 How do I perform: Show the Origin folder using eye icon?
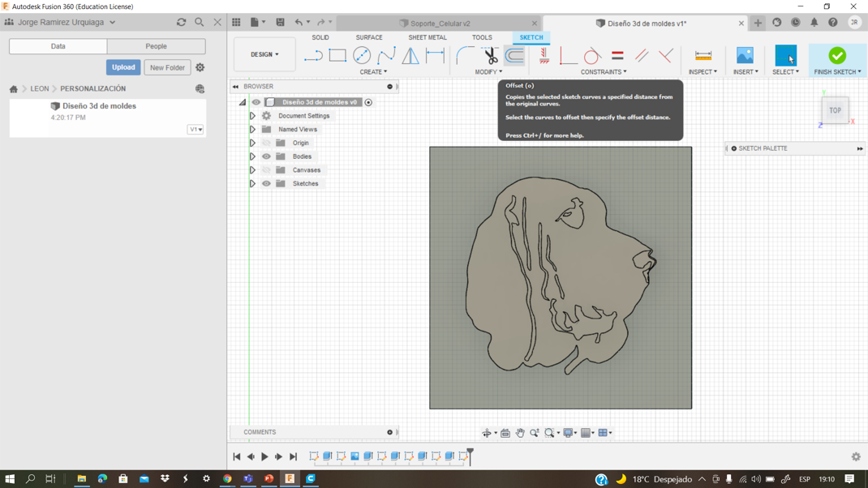click(x=266, y=143)
